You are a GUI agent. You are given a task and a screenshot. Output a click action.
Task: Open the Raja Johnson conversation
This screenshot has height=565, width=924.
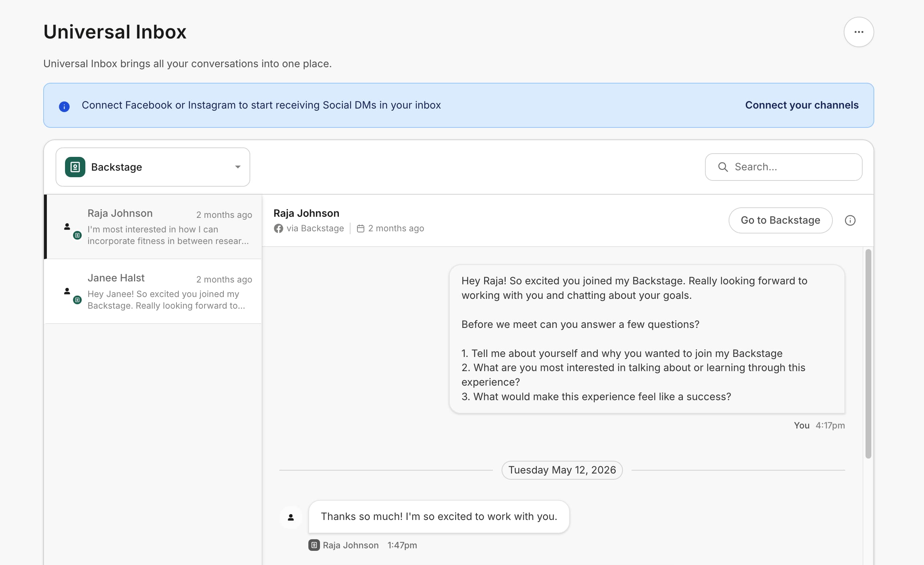[x=153, y=227]
